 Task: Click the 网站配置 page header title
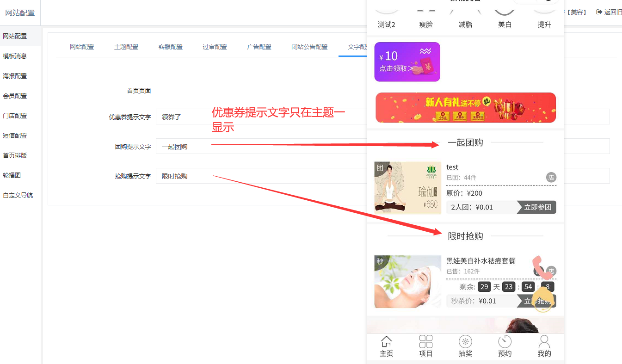pos(20,13)
